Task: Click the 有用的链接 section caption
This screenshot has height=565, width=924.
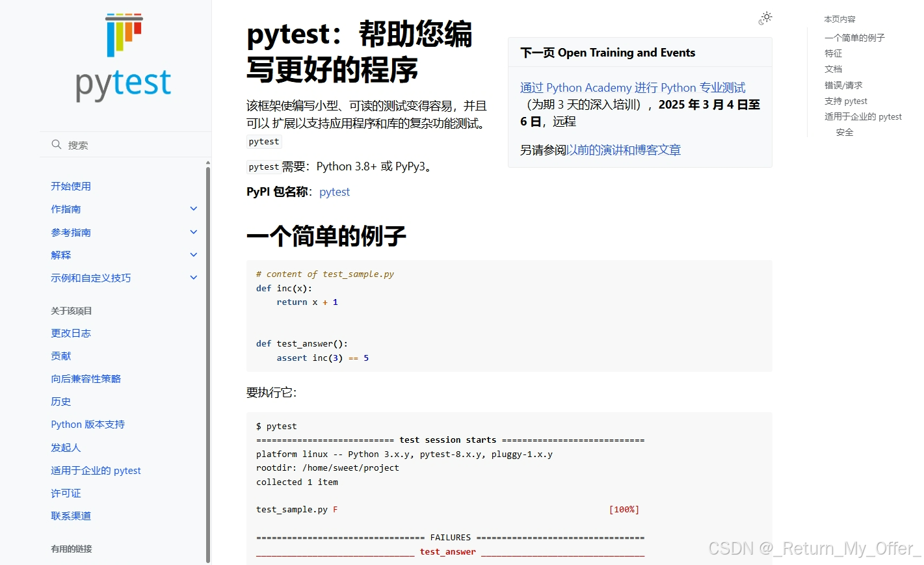Action: point(72,549)
